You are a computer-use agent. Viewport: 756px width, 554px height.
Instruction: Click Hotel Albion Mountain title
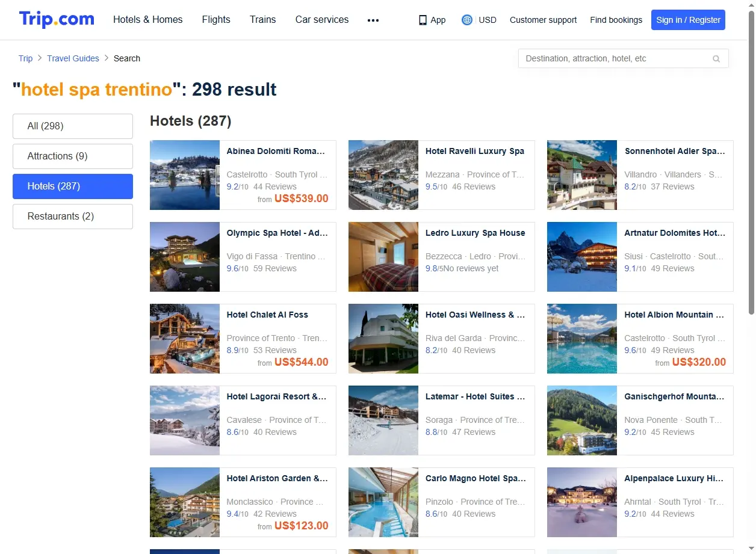(x=674, y=315)
